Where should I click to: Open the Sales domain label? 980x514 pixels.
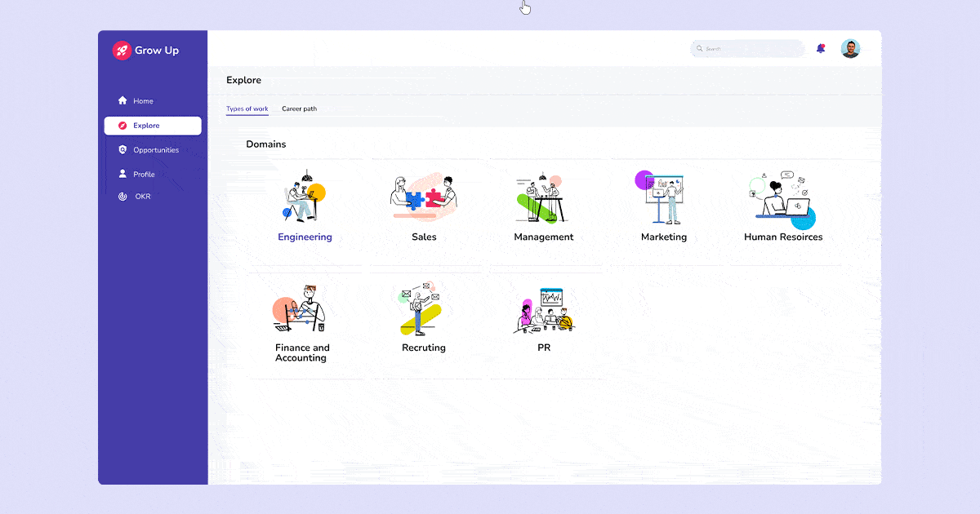[424, 237]
